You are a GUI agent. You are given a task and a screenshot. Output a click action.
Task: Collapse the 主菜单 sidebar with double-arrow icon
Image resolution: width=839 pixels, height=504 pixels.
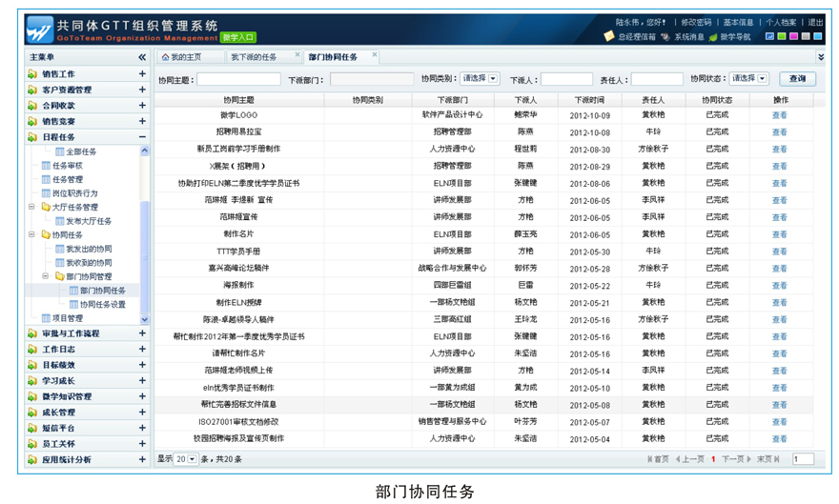coord(142,58)
